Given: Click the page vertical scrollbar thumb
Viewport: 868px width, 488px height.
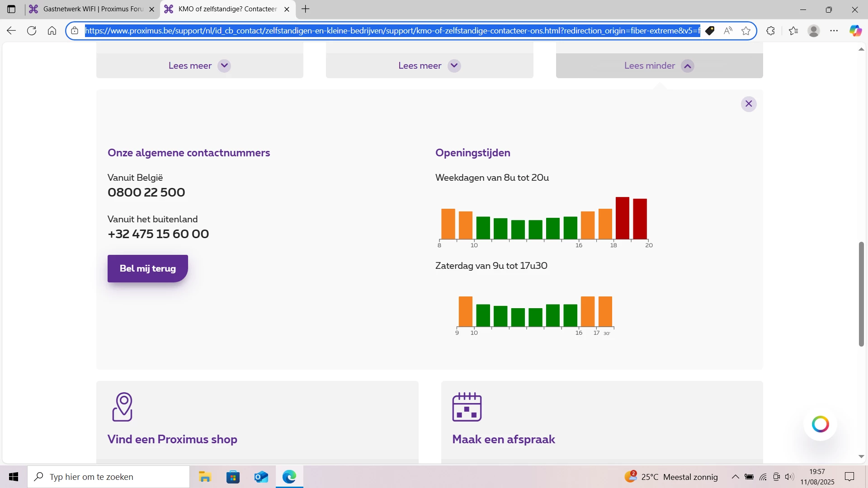Looking at the screenshot, I should pos(861,294).
